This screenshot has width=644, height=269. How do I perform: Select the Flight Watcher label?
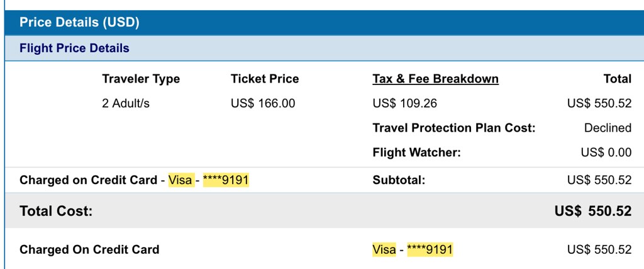(x=416, y=152)
